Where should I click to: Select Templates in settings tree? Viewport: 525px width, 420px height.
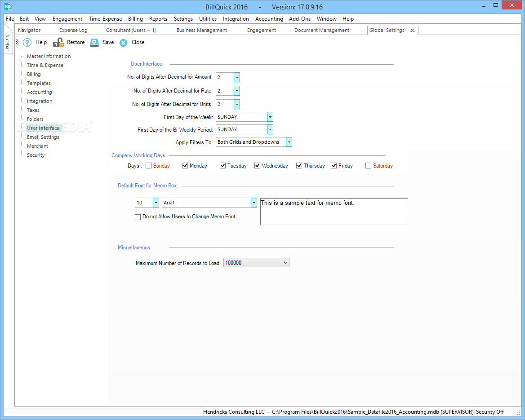coord(39,84)
